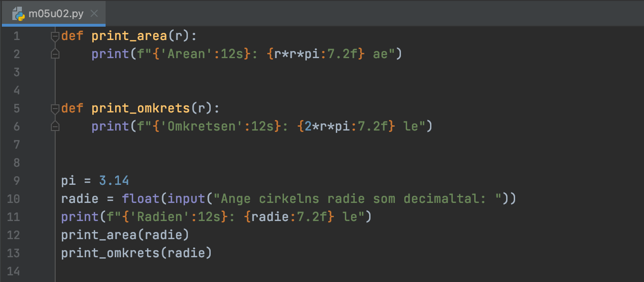Click line number 9 in the gutter
644x282 pixels.
[x=16, y=181]
